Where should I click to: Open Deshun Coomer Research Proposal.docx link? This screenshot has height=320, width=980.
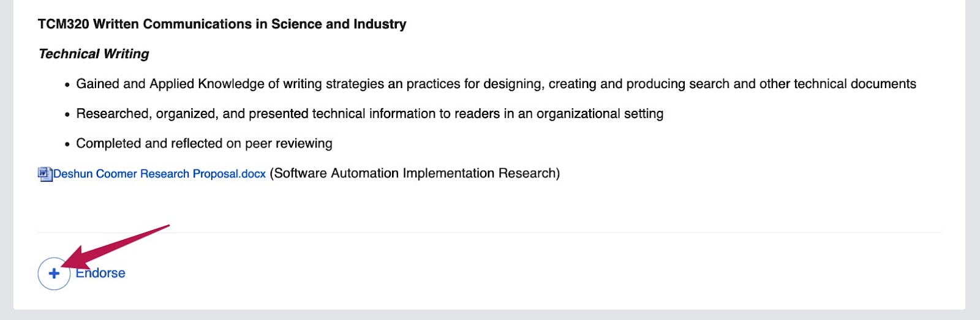pos(159,174)
